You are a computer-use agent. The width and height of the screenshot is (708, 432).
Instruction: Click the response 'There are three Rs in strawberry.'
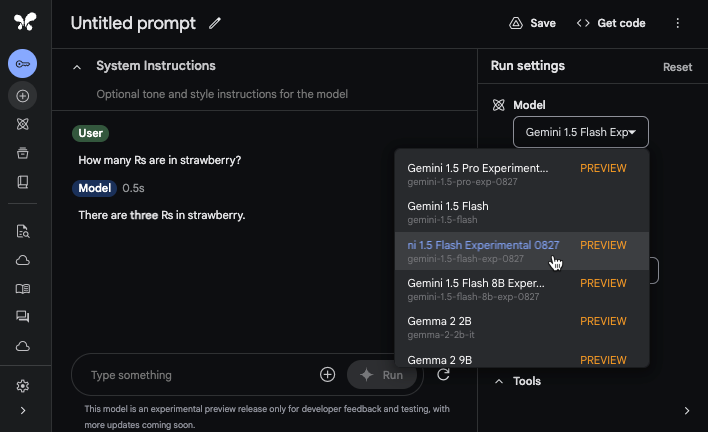(162, 215)
